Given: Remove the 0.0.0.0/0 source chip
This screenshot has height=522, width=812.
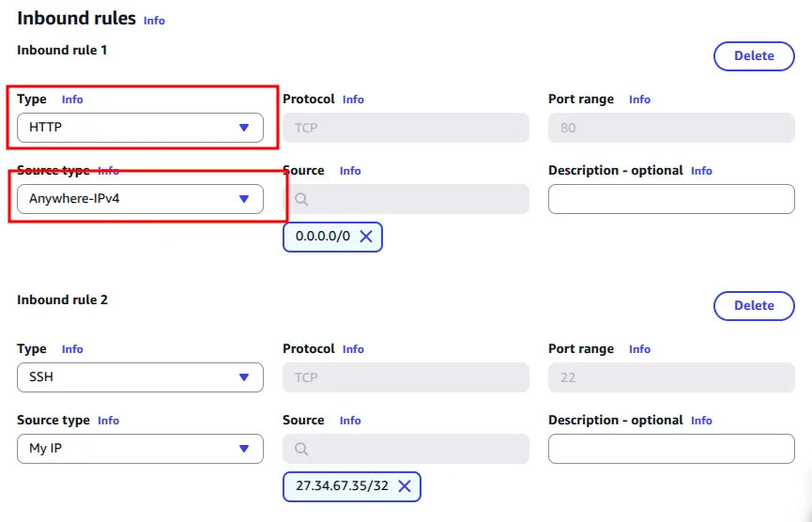Looking at the screenshot, I should 366,237.
